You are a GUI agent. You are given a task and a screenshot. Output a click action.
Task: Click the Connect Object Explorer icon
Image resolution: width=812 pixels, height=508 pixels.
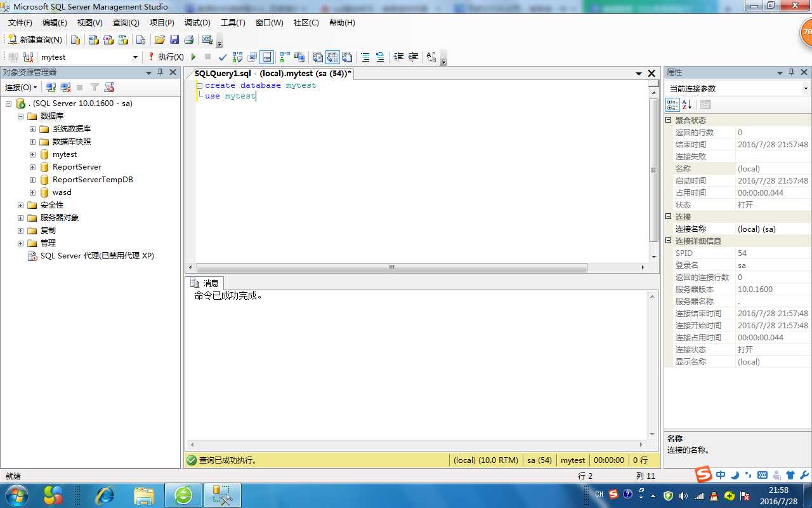51,87
